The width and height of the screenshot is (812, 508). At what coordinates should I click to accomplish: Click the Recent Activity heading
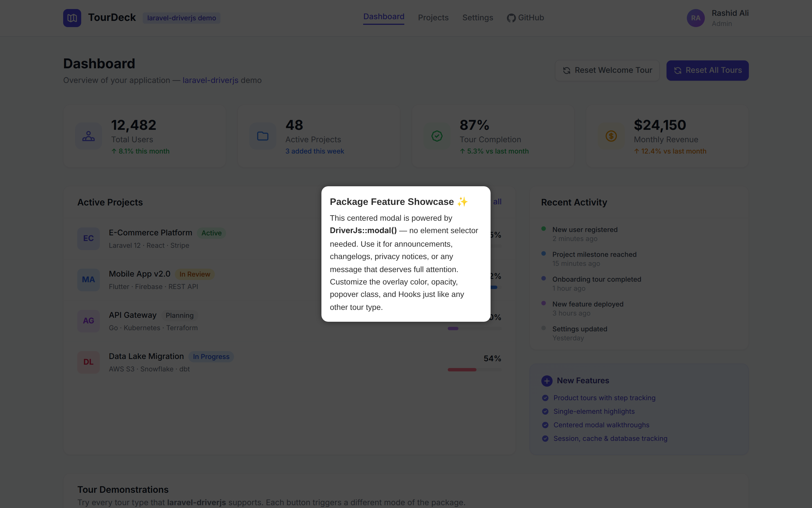pos(574,203)
